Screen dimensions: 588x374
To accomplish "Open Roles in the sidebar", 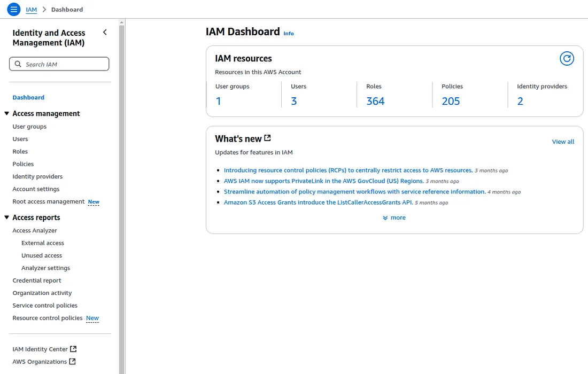I will click(20, 151).
